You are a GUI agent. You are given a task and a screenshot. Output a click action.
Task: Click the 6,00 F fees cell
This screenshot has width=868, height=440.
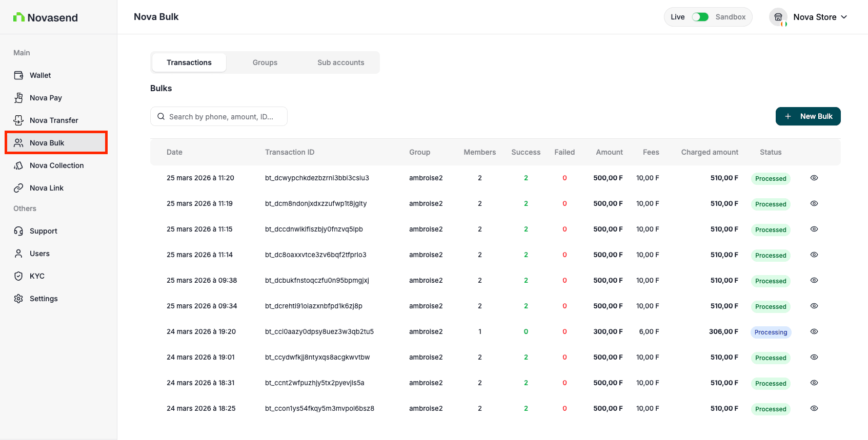click(x=649, y=331)
